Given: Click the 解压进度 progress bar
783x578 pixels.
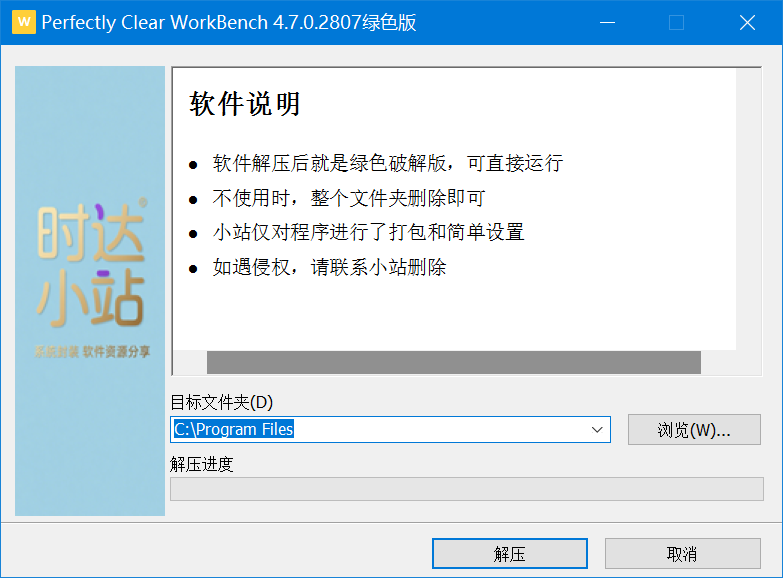Looking at the screenshot, I should [466, 489].
